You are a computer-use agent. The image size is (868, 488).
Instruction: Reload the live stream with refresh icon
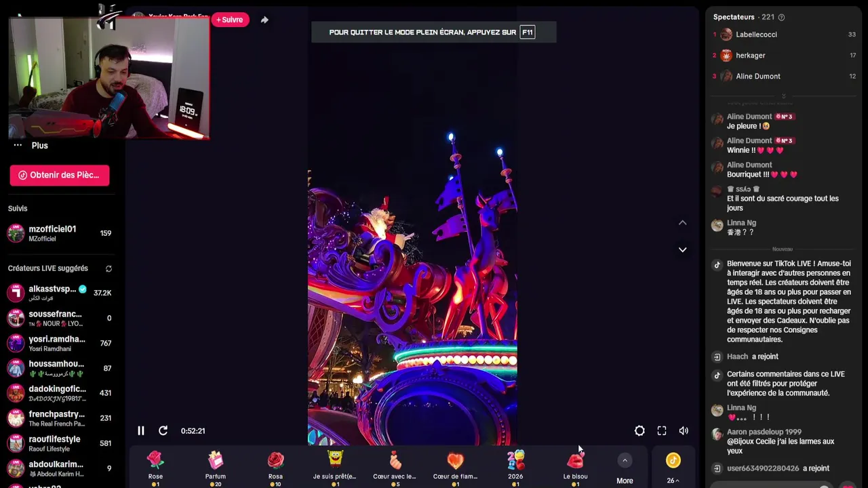point(163,431)
